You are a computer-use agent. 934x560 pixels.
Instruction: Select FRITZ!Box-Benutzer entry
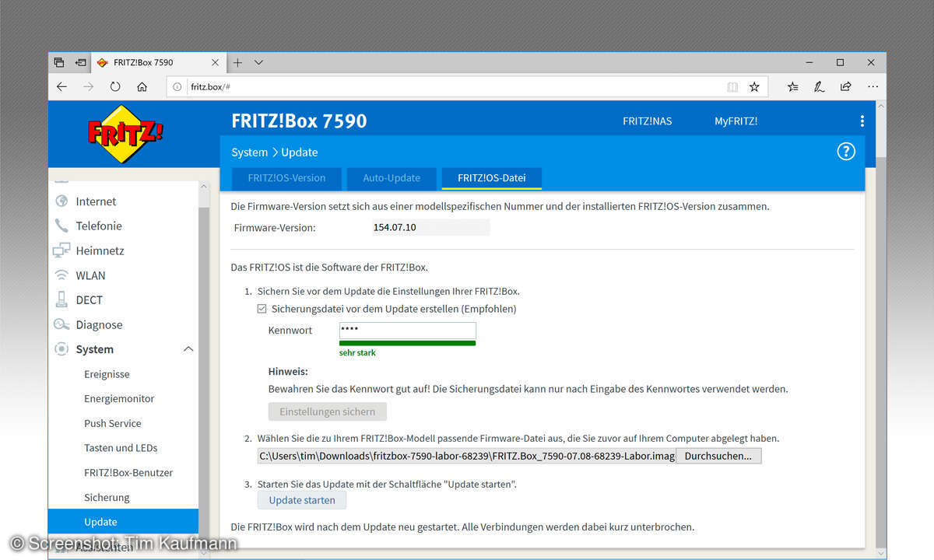(x=128, y=473)
